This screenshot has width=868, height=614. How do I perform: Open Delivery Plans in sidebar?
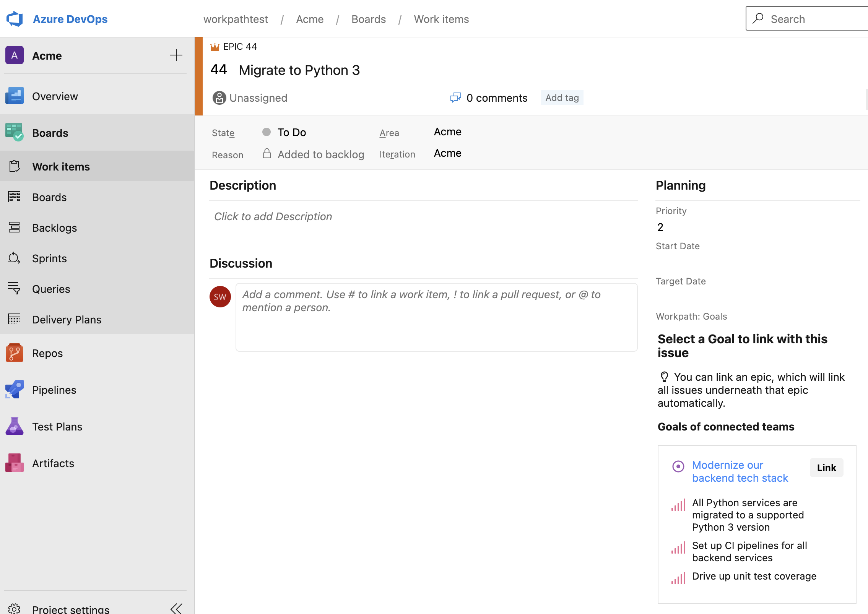pos(97,319)
